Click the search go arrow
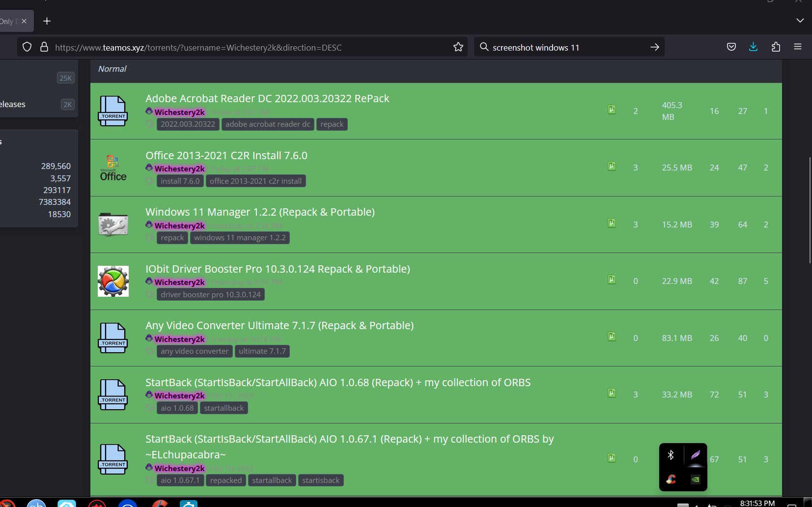812x507 pixels. [x=655, y=47]
